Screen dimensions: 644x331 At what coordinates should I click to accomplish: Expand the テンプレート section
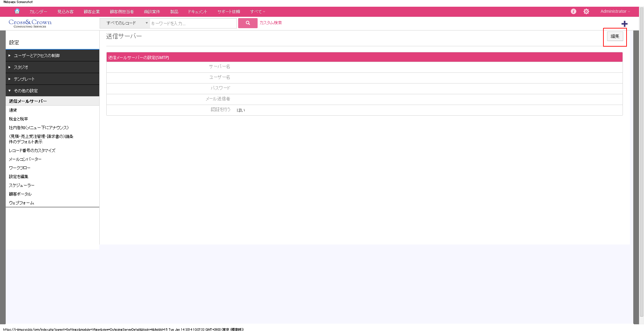24,79
